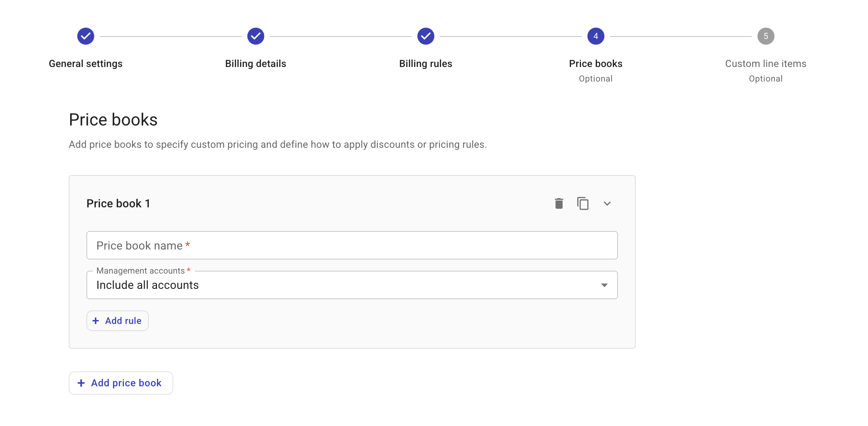This screenshot has width=868, height=426.
Task: Click the step 5 Custom line items circle
Action: 766,35
